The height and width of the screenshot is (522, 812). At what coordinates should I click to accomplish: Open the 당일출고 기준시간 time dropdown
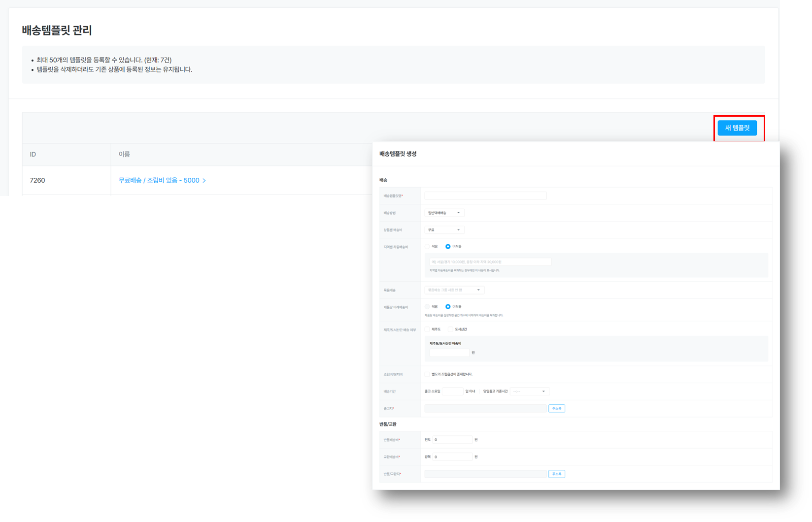pyautogui.click(x=529, y=391)
